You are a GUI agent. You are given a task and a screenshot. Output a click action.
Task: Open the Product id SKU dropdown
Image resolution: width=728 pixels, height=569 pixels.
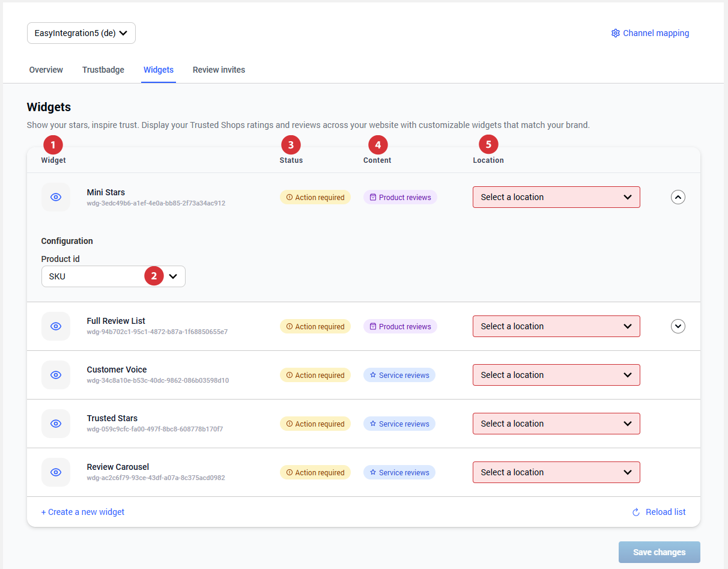pos(113,276)
